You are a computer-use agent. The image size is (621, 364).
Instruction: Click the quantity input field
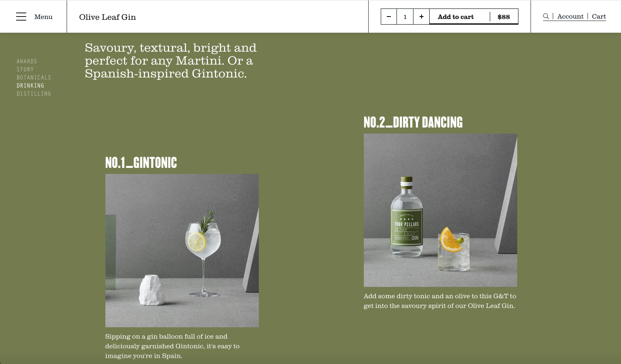pyautogui.click(x=405, y=17)
